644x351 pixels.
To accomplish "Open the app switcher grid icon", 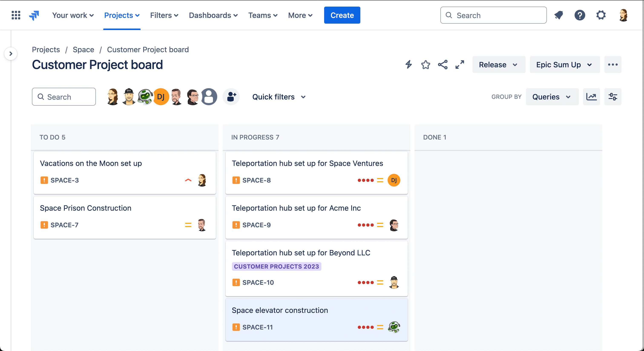I will point(16,15).
